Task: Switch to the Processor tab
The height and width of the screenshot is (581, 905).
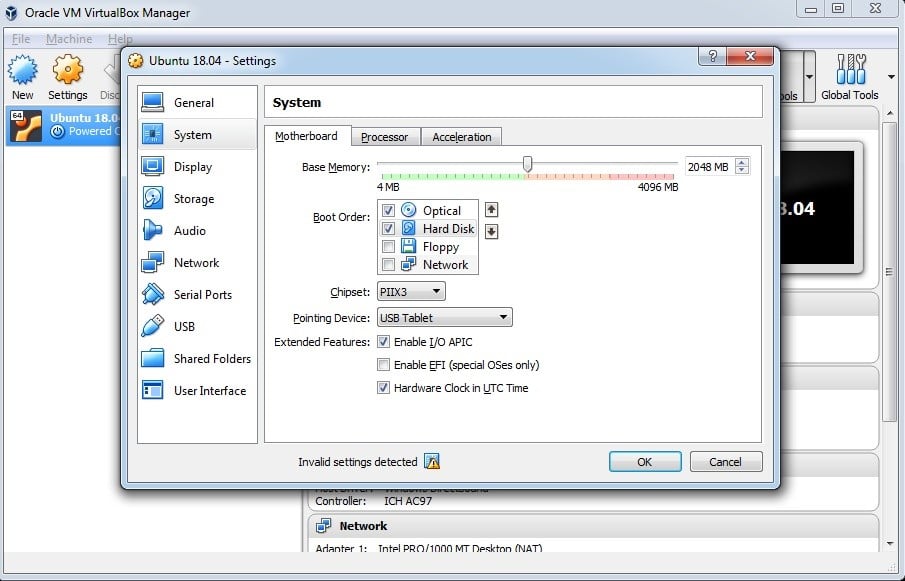Action: (x=384, y=137)
